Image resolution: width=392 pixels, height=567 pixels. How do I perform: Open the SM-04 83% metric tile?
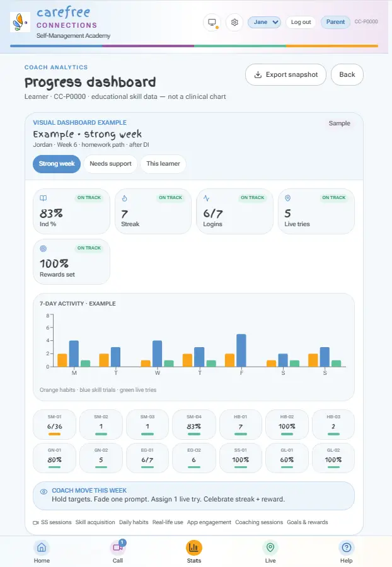(194, 425)
